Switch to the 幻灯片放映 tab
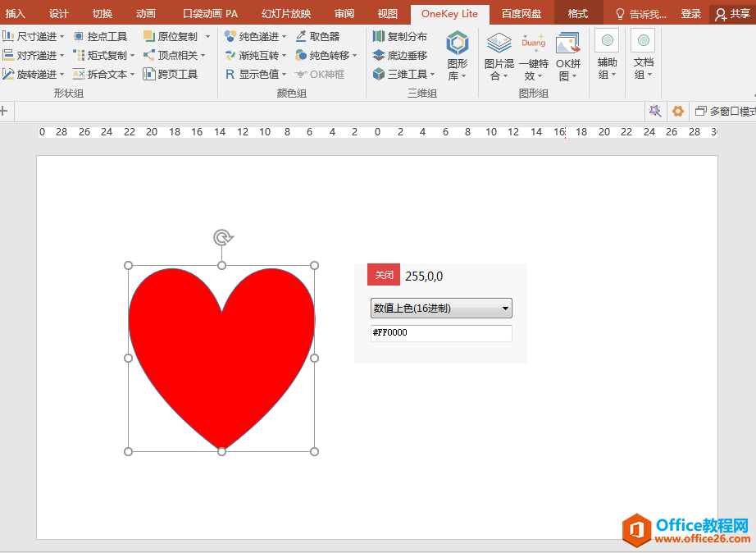The height and width of the screenshot is (553, 756). pyautogui.click(x=286, y=14)
